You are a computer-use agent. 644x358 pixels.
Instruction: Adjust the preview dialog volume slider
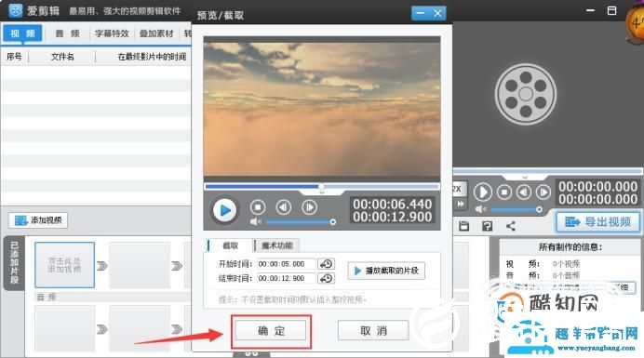pyautogui.click(x=301, y=222)
